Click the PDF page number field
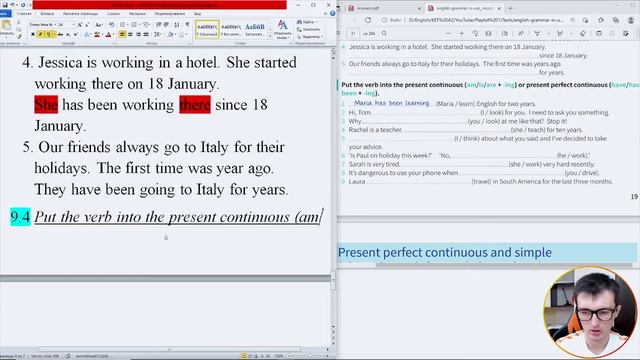The width and height of the screenshot is (640, 360). tap(353, 33)
